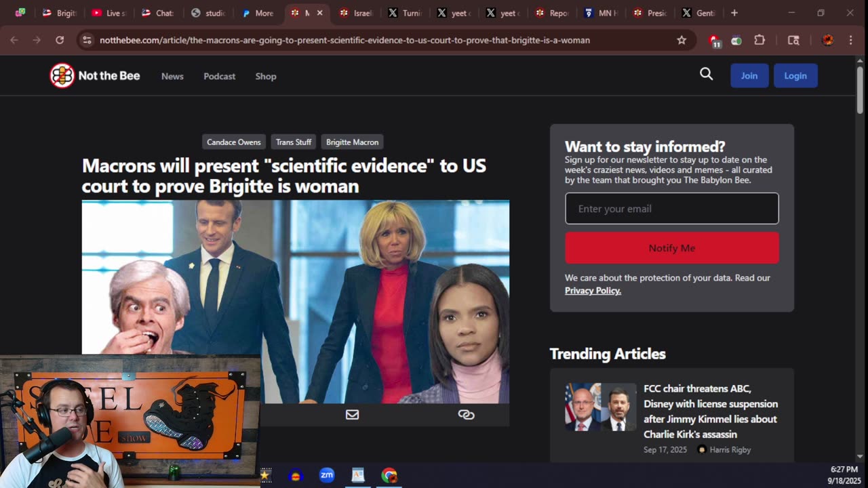The width and height of the screenshot is (868, 488).
Task: Select the Candace Owens tag
Action: tap(234, 142)
